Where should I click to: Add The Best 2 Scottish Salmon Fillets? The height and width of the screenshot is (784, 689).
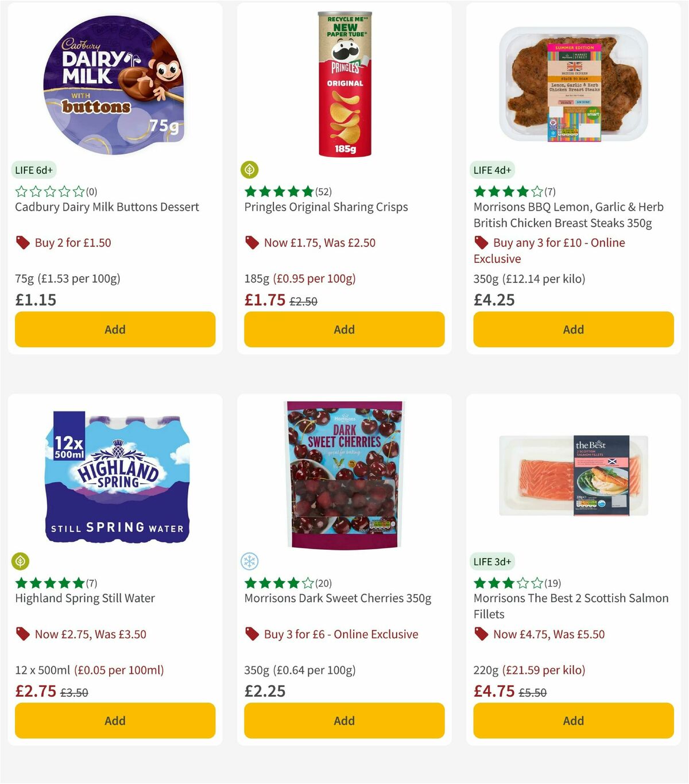pyautogui.click(x=573, y=720)
